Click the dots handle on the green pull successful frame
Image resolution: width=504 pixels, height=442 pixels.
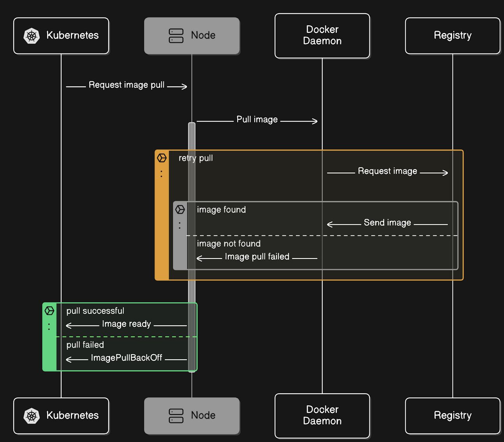click(x=49, y=326)
